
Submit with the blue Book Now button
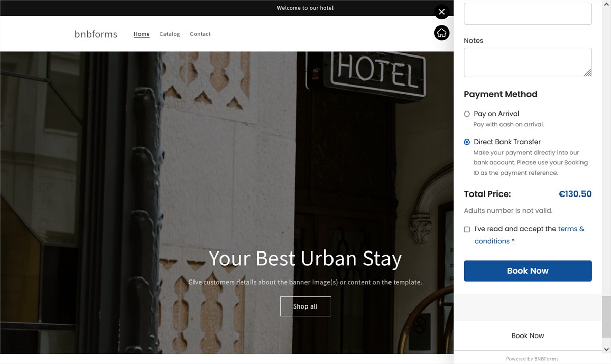tap(527, 271)
